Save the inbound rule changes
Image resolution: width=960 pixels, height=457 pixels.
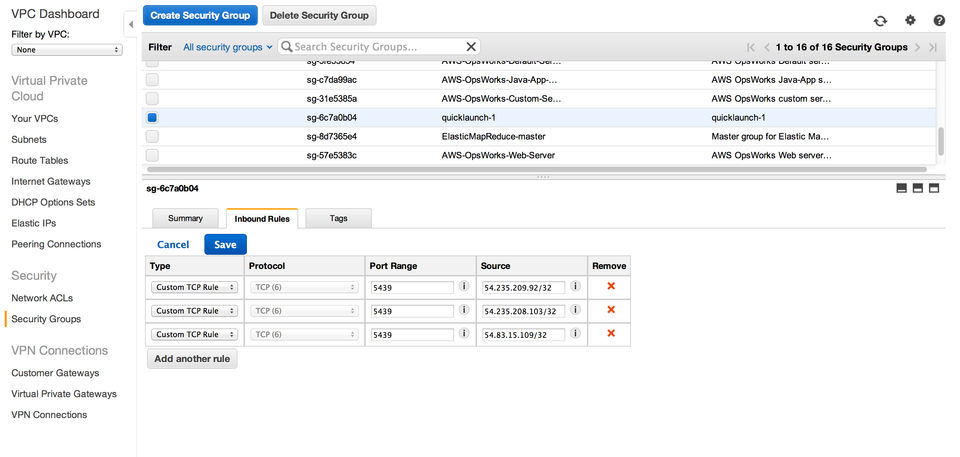coord(225,244)
